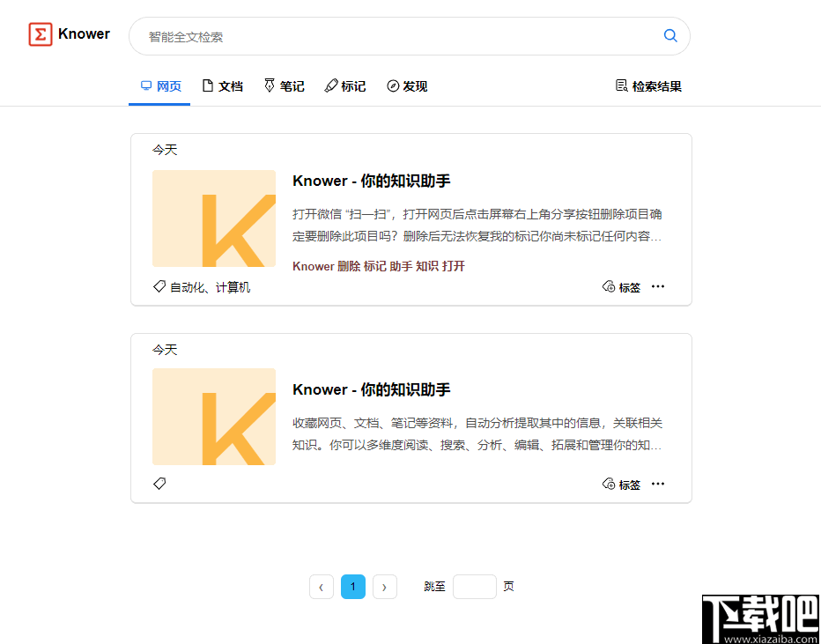
Task: Click the second card's 今天 date label
Action: 165,350
